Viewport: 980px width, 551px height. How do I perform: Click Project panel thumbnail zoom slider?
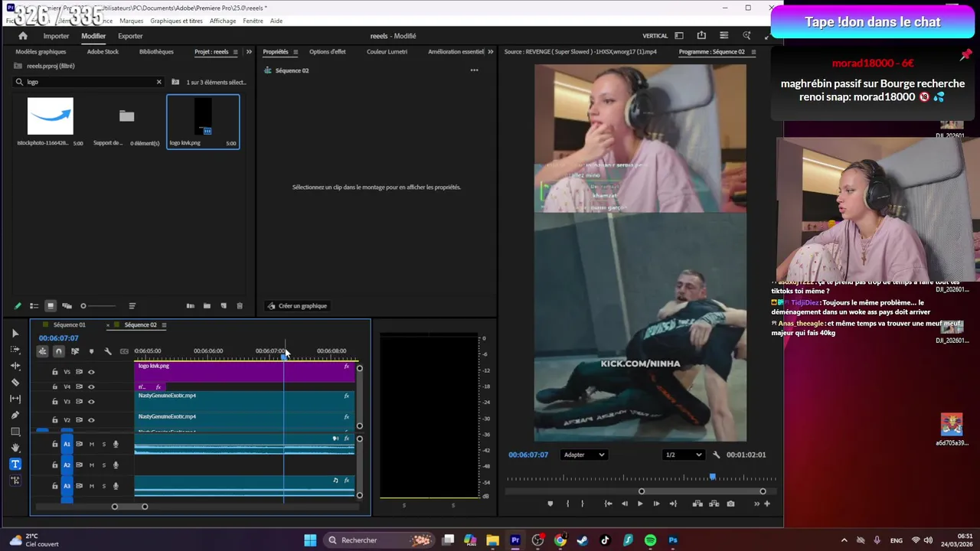coord(99,306)
